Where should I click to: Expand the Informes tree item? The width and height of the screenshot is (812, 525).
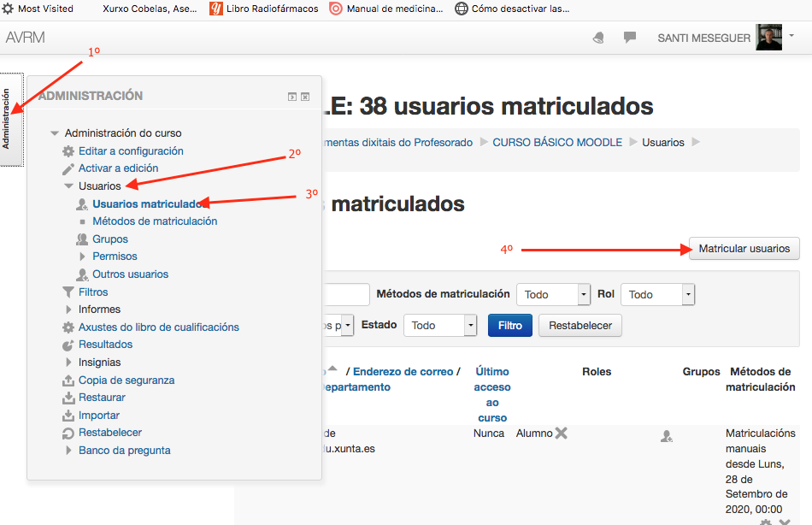pos(68,310)
